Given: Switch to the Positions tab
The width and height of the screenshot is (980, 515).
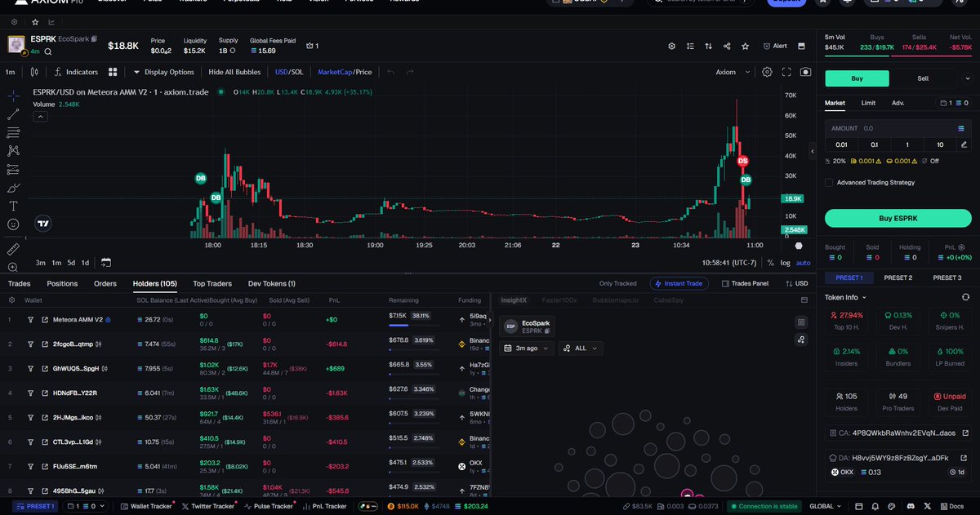Looking at the screenshot, I should pyautogui.click(x=62, y=283).
